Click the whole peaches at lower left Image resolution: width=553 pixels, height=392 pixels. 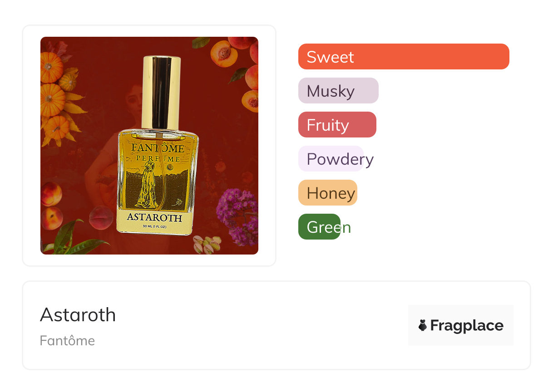[x=52, y=206]
